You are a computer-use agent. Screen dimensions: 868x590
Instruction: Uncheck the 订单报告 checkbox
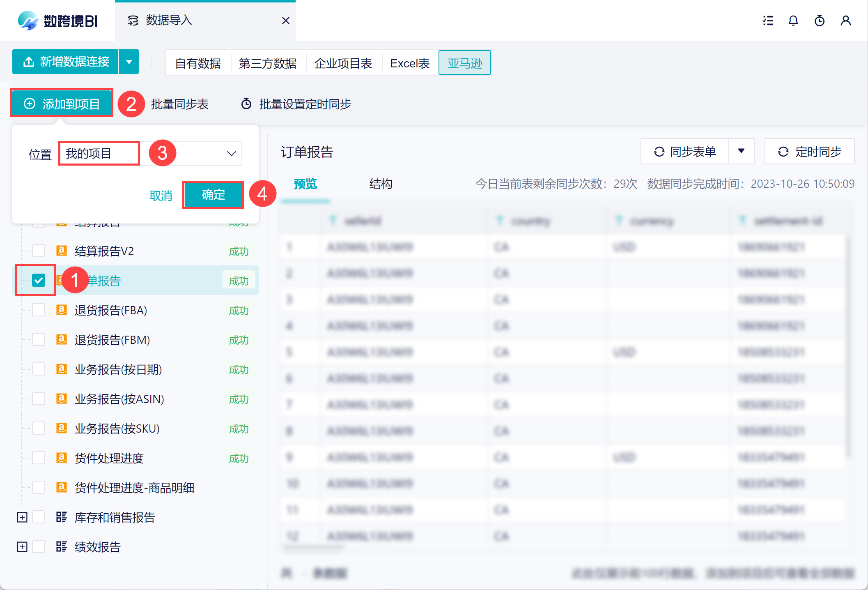[x=39, y=280]
